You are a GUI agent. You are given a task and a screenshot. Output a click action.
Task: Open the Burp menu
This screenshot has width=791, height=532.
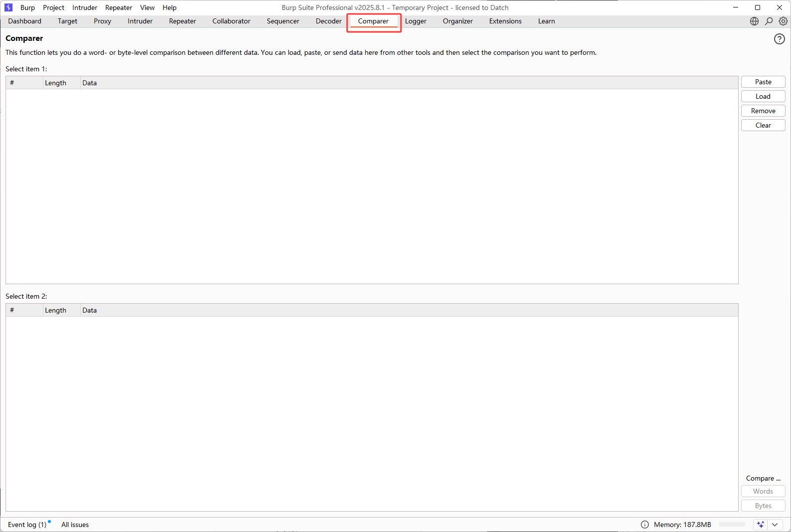coord(27,7)
